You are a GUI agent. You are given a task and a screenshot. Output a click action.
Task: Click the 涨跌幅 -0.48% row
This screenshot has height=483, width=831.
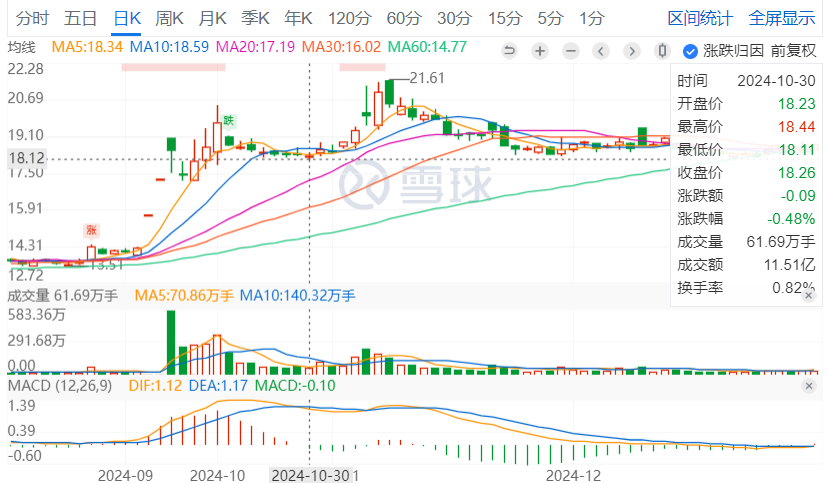coord(746,218)
